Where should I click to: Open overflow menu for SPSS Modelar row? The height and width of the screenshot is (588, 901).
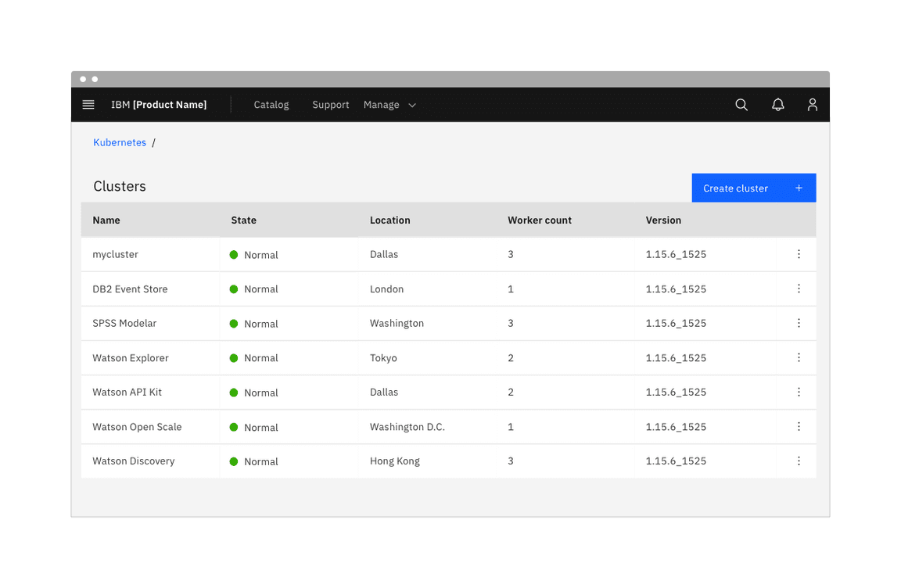point(799,323)
